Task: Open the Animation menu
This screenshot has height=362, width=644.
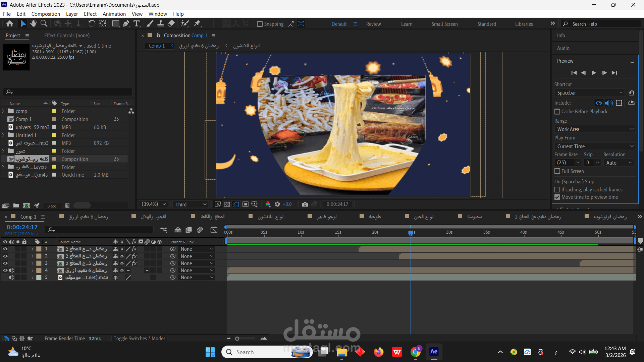Action: point(114,14)
